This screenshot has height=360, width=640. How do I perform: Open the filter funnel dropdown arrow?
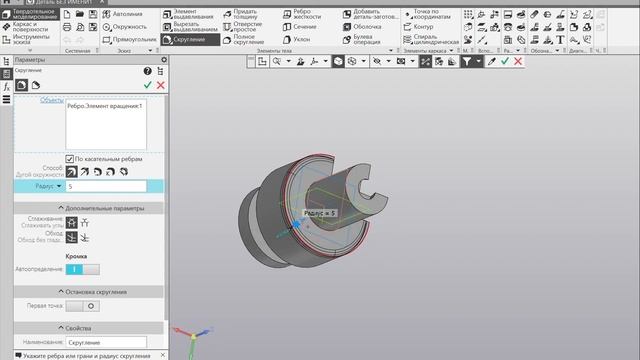coord(478,62)
